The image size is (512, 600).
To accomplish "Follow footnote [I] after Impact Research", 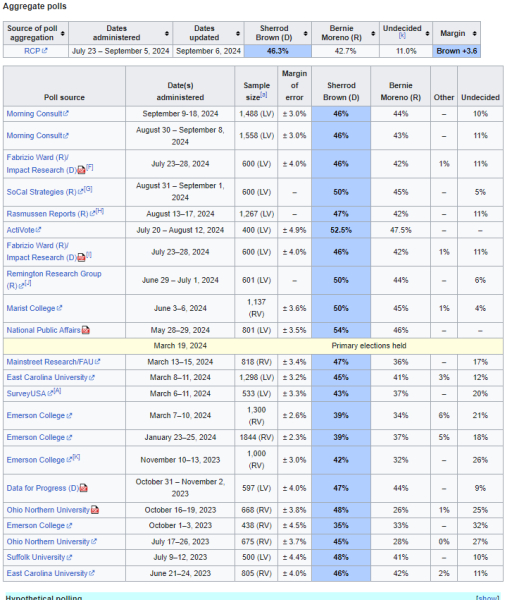I will pyautogui.click(x=89, y=255).
